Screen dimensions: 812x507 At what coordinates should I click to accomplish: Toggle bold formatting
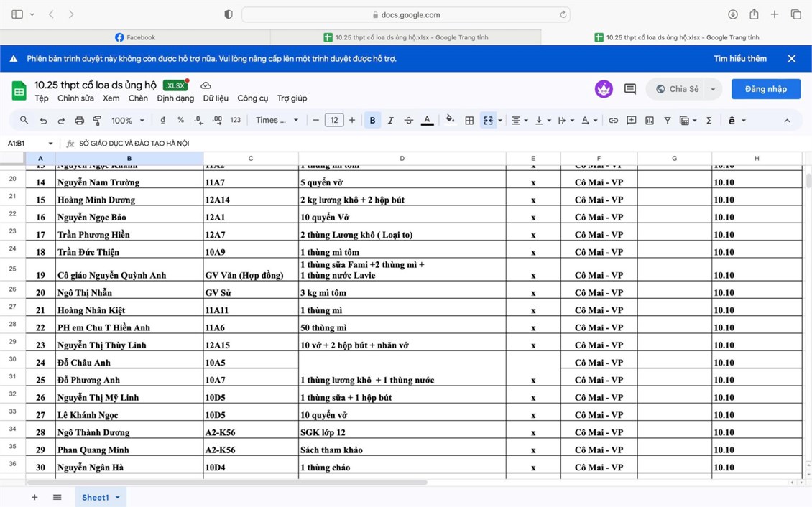coord(372,121)
